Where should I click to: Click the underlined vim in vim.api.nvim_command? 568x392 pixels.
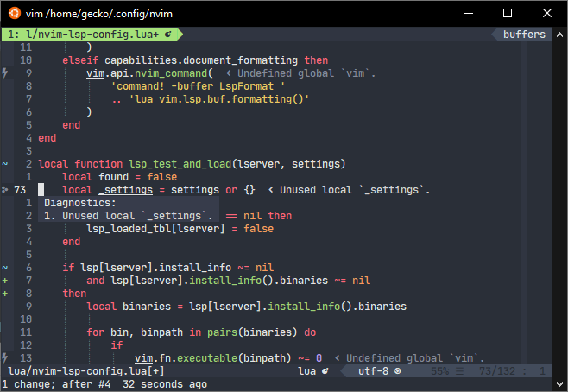click(95, 73)
